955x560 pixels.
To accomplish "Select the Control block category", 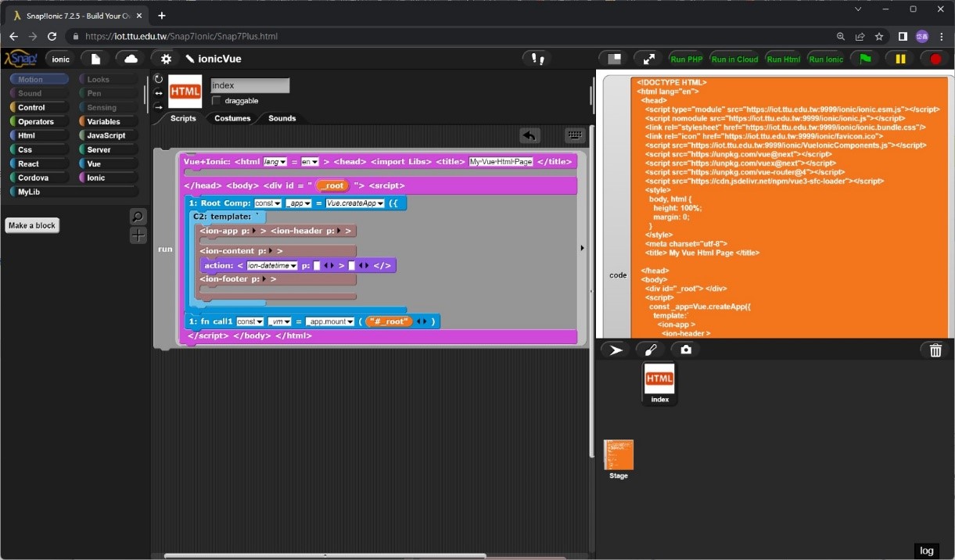I will click(39, 107).
